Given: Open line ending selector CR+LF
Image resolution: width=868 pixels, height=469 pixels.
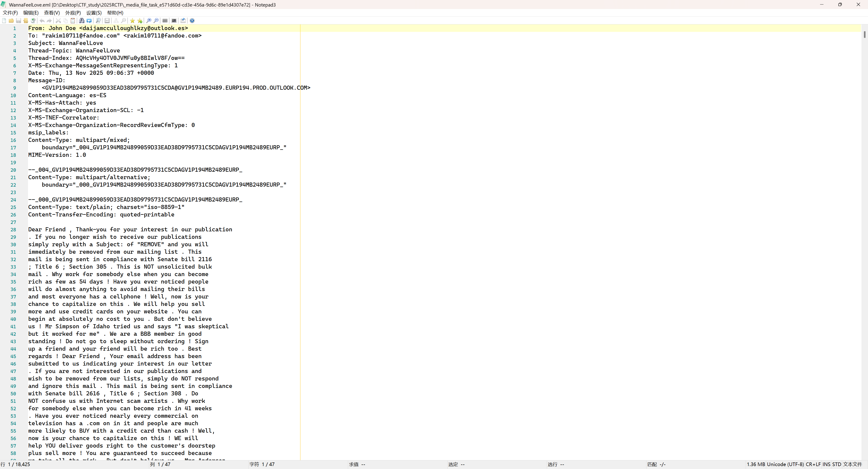Looking at the screenshot, I should [x=813, y=464].
